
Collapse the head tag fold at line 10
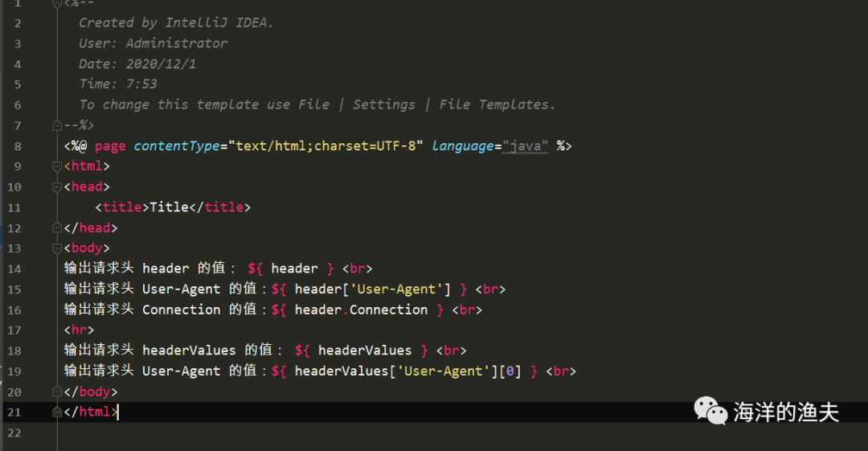[x=56, y=187]
